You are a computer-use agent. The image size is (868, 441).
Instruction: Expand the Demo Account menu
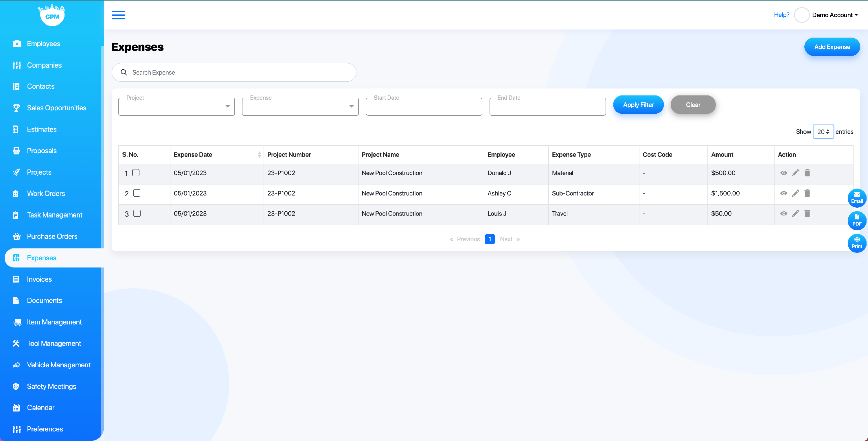[x=835, y=15]
